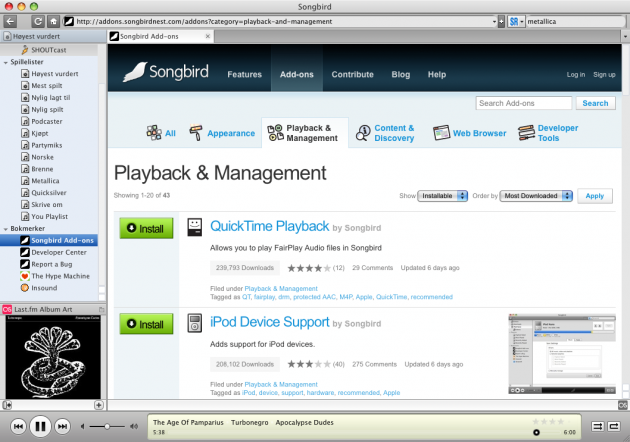
Task: Click the loud volume speaker icon
Action: pos(134,426)
